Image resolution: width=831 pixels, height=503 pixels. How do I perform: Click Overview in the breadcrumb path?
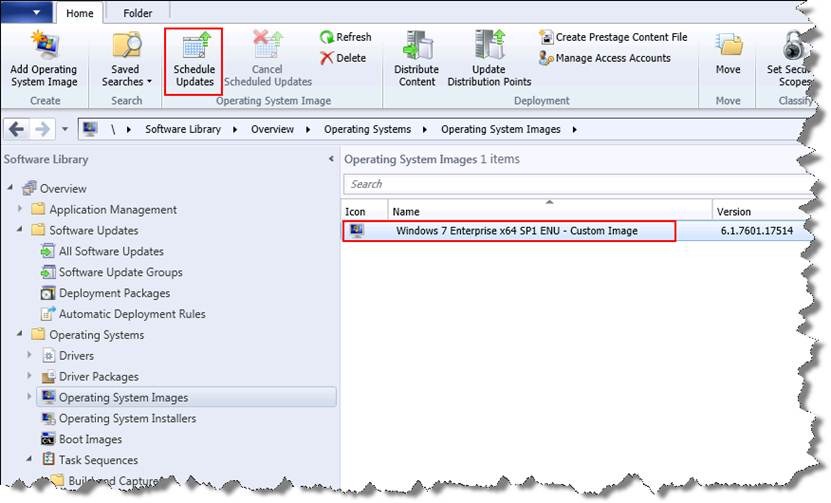[x=272, y=129]
